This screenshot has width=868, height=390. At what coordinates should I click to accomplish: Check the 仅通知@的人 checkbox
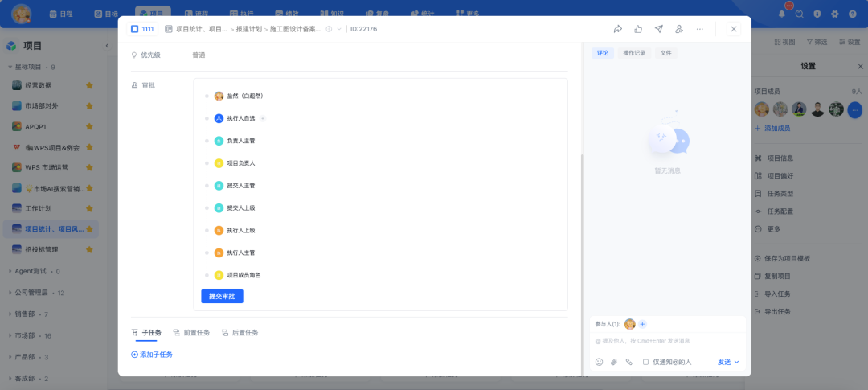(x=645, y=362)
